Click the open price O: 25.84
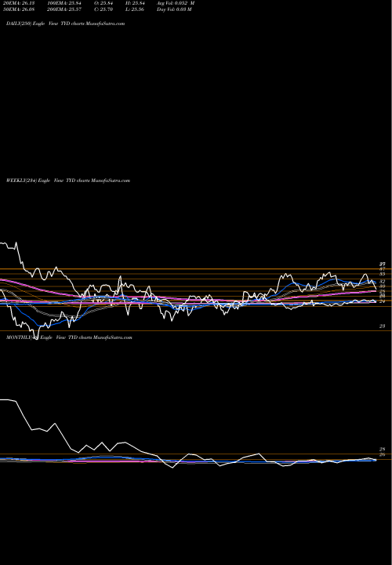Screen dimensions: 392x565 (103, 3)
